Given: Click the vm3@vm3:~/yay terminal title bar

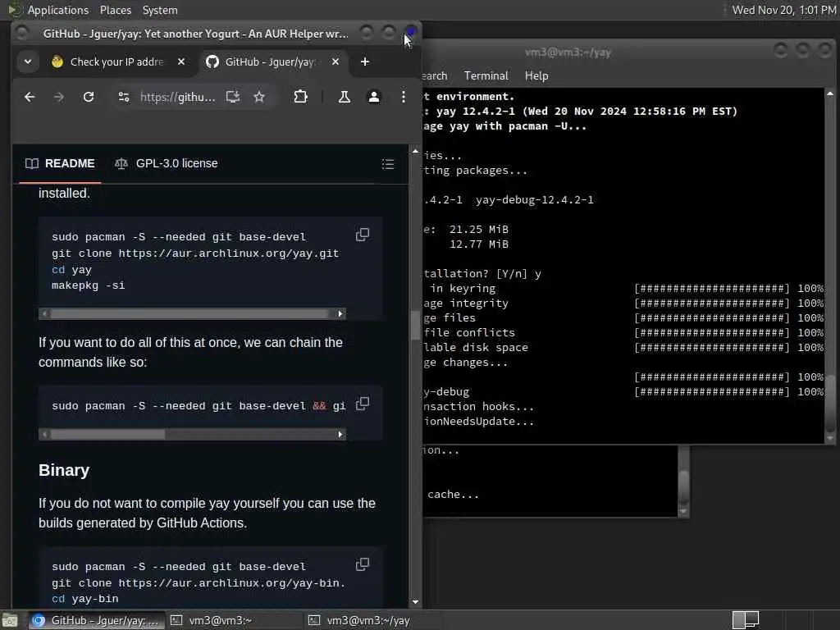Looking at the screenshot, I should click(x=568, y=52).
